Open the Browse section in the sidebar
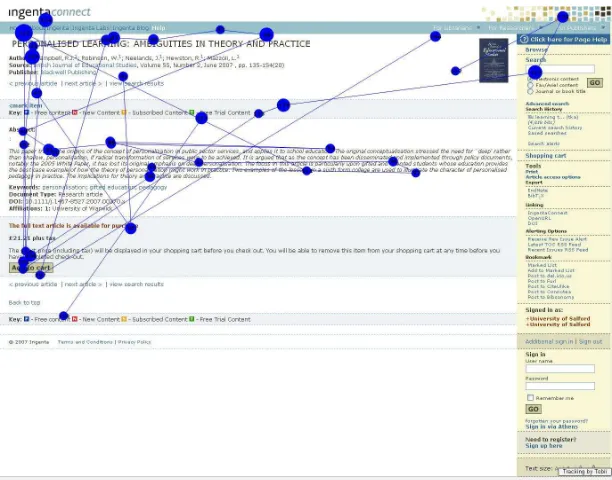This screenshot has height=480, width=612. point(536,50)
